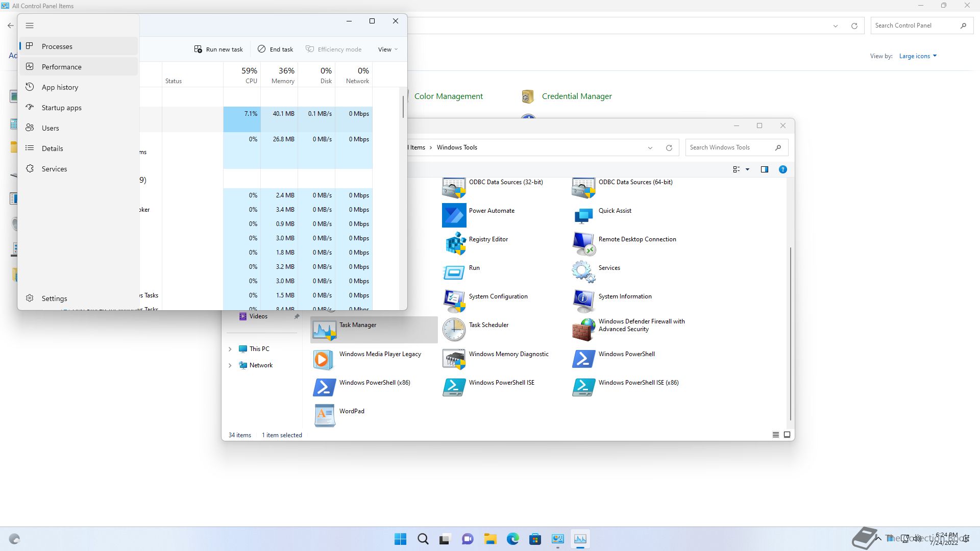Expand Network in navigation tree
The image size is (980, 551).
(230, 366)
